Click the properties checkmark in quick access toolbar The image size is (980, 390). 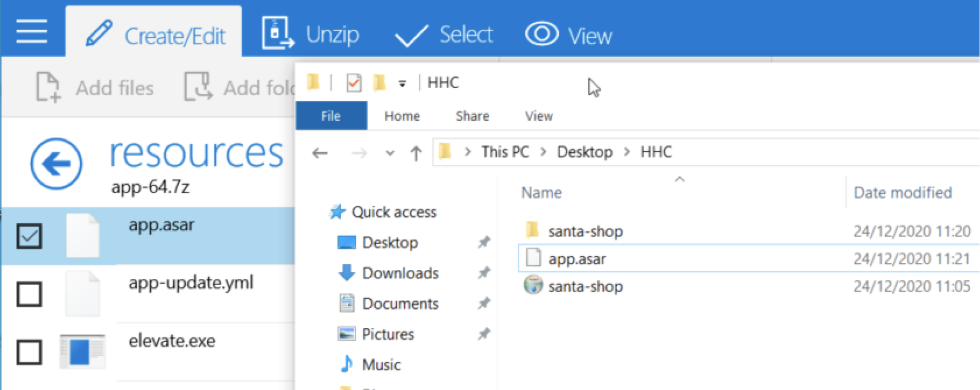(x=354, y=83)
